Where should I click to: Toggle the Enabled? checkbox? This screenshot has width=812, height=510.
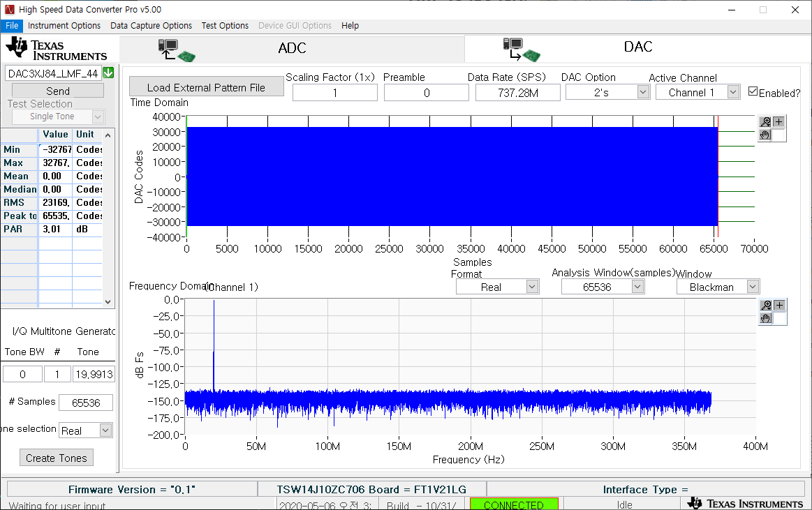(753, 91)
